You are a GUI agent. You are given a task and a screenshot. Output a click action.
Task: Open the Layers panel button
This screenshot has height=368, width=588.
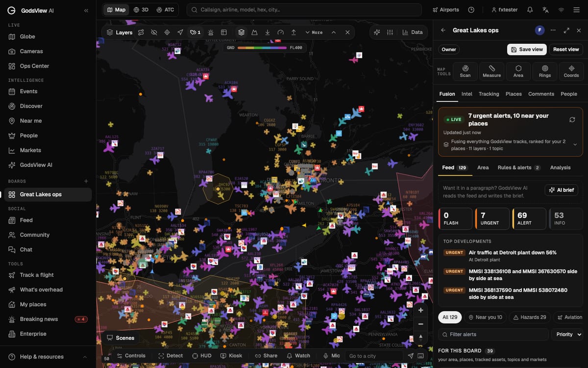[120, 32]
